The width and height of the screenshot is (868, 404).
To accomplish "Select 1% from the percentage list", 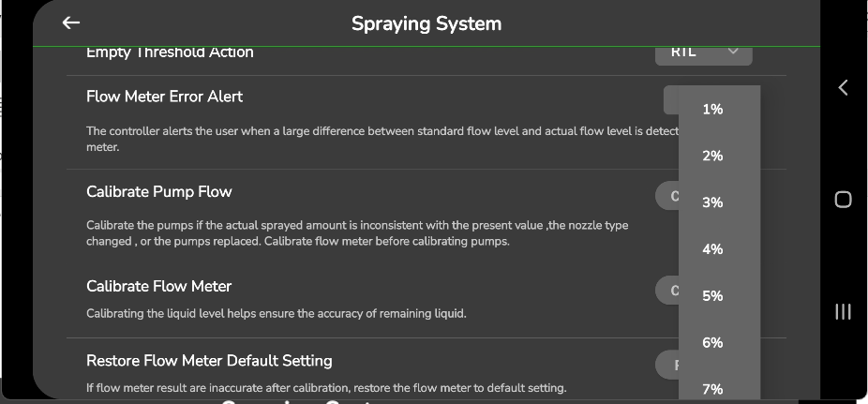I will tap(712, 110).
